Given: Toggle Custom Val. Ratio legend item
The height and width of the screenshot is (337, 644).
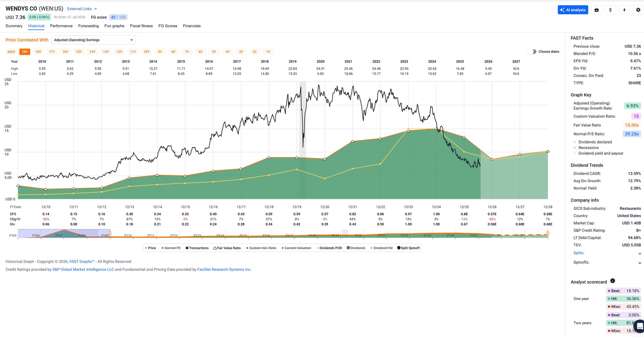Looking at the screenshot, I should tap(261, 248).
